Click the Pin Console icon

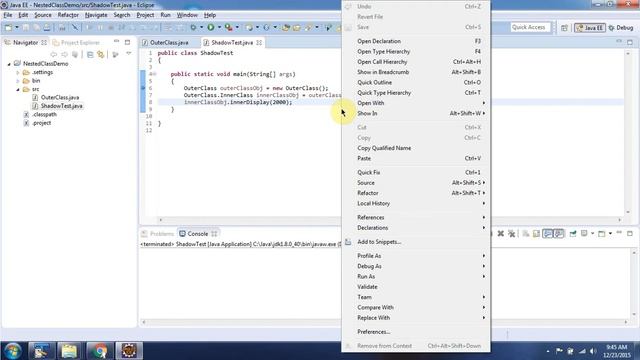tap(573, 233)
